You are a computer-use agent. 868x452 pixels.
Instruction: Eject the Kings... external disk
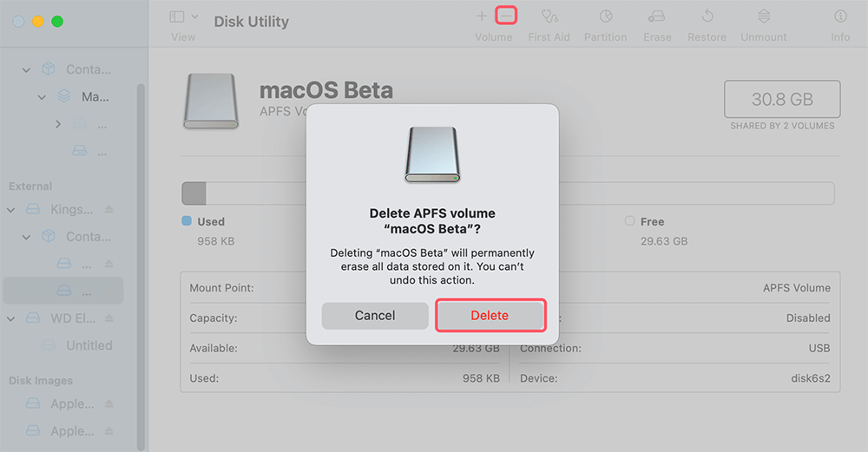coord(109,209)
